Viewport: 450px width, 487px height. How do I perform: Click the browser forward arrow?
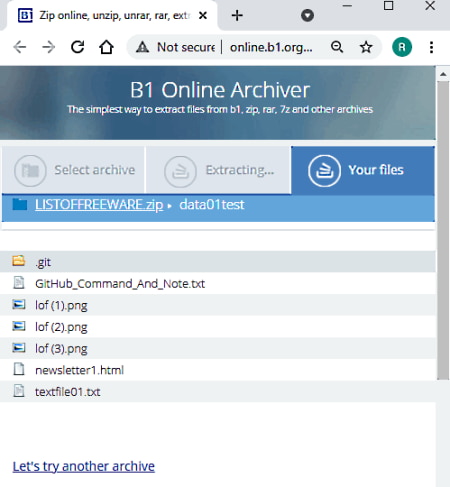[x=49, y=47]
